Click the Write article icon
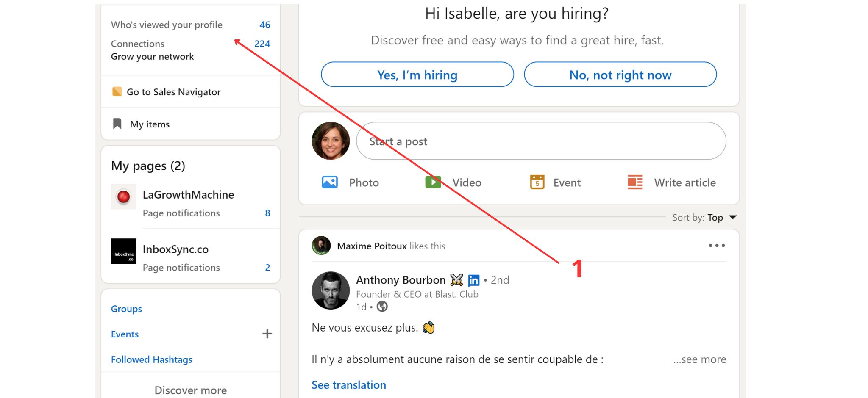Image resolution: width=868 pixels, height=398 pixels. coord(635,182)
